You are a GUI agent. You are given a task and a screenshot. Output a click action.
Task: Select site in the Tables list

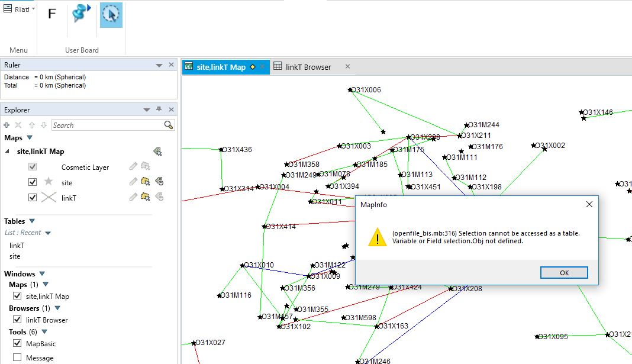click(x=15, y=256)
